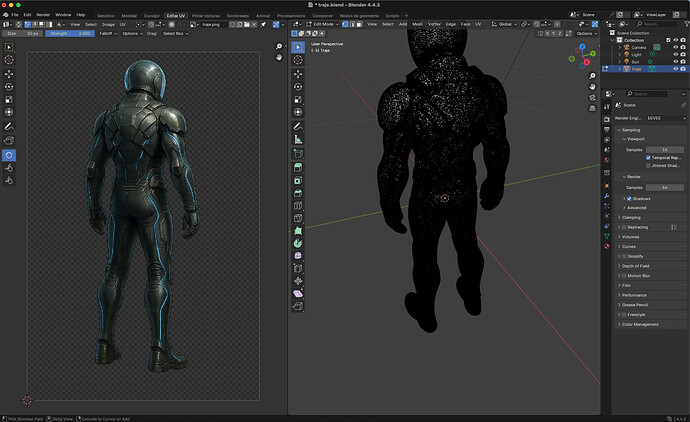Enable the Motion Blur checkbox

(x=624, y=275)
